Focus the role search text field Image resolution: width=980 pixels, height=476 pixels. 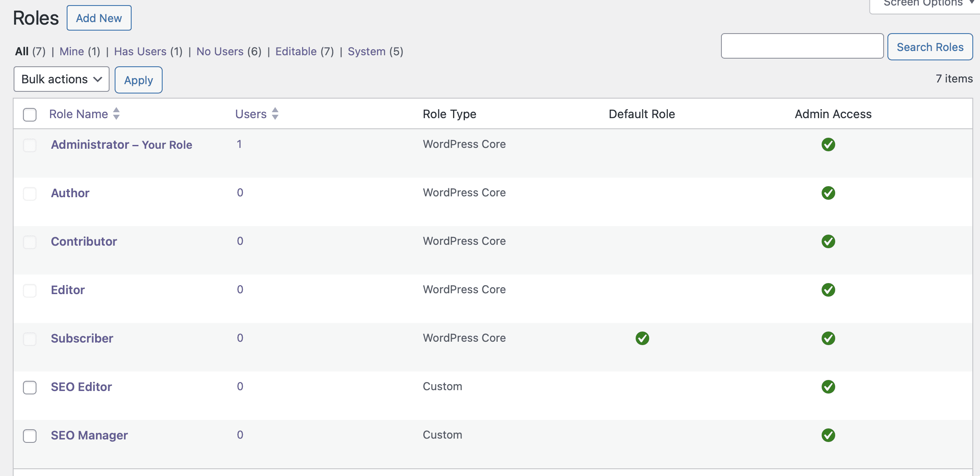point(802,46)
